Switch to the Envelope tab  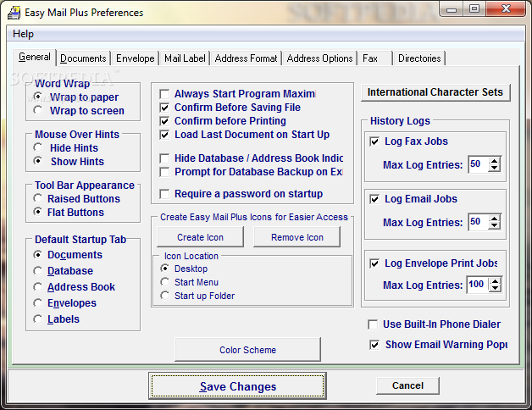point(135,58)
